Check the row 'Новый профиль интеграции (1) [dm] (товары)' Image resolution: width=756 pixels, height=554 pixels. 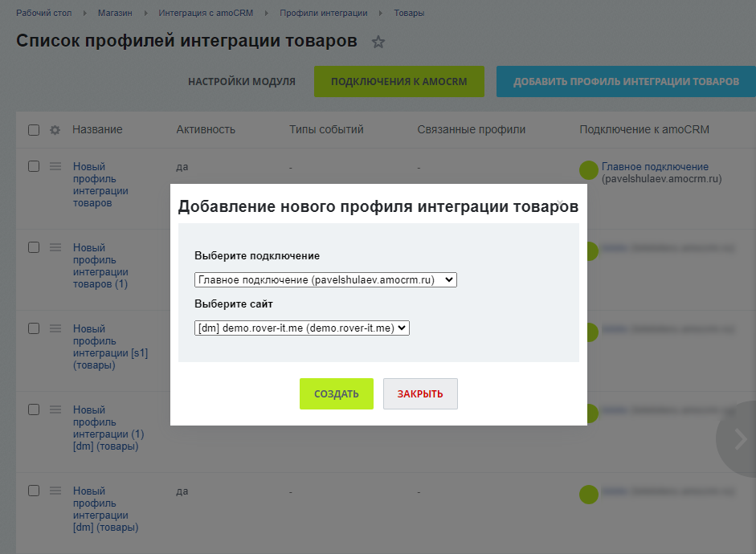pyautogui.click(x=34, y=409)
